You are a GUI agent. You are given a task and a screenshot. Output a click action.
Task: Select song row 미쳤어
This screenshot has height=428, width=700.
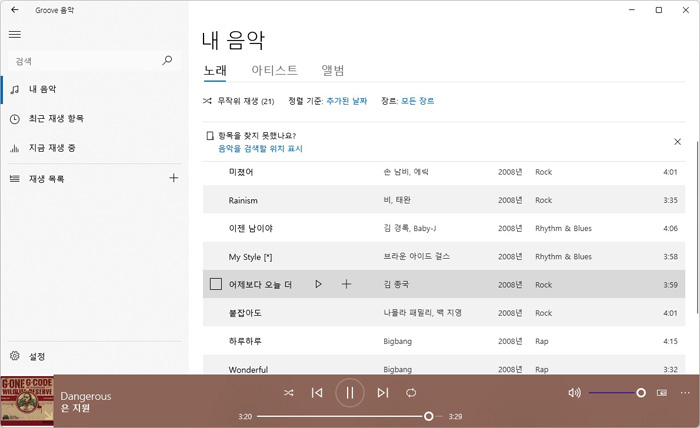(444, 172)
